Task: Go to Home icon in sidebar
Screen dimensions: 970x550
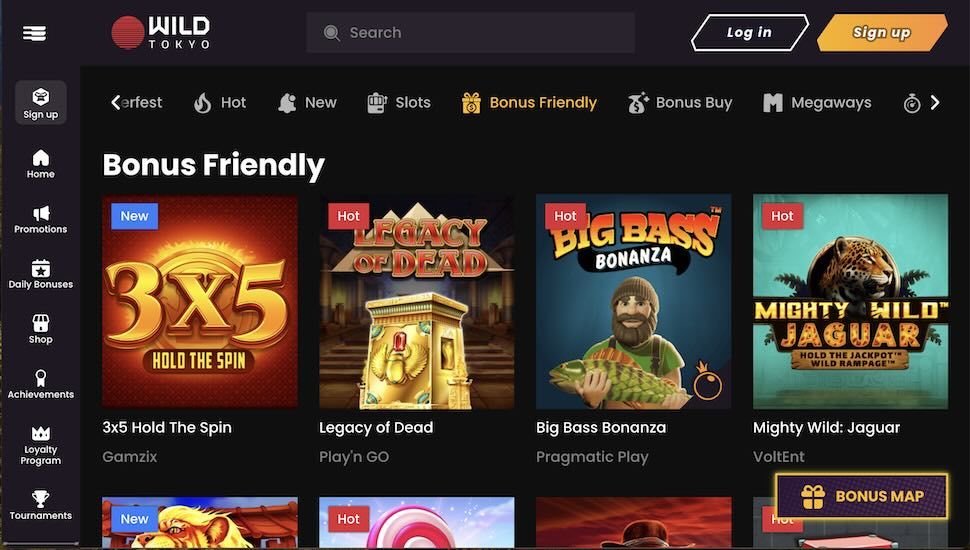Action: (41, 158)
